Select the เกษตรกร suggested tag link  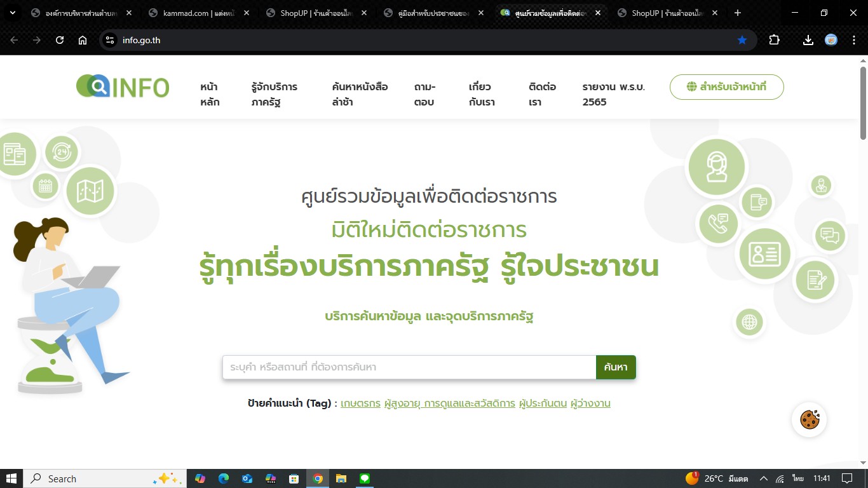pos(360,403)
